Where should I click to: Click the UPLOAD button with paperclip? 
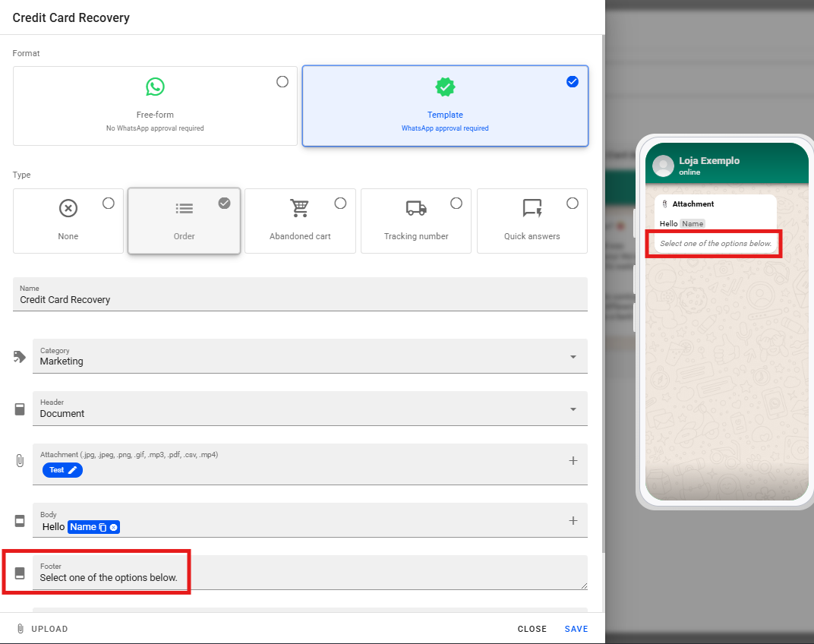click(x=43, y=629)
